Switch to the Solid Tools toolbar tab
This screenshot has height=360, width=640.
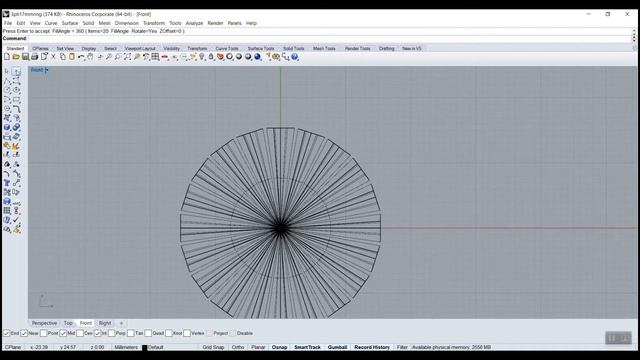pyautogui.click(x=294, y=48)
